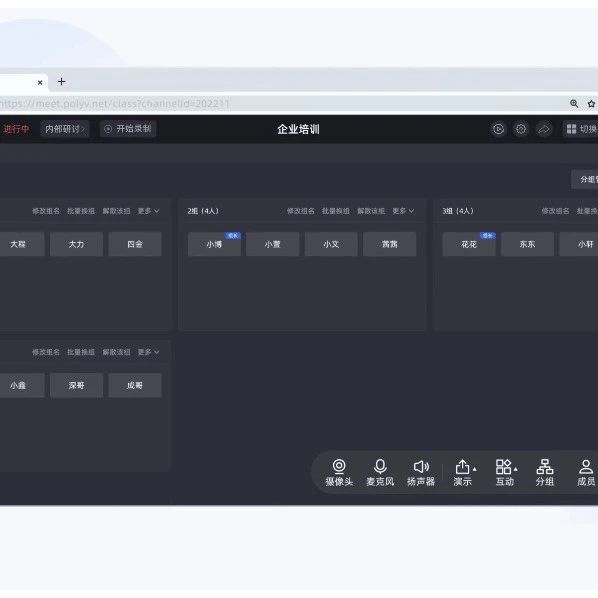Click the 2组 (4人) group title
This screenshot has height=598, width=598.
point(203,211)
